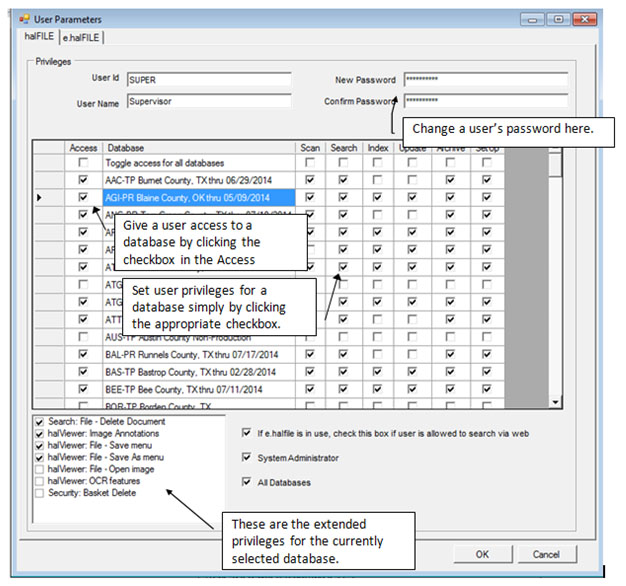
Task: Select the halFILE tab
Action: click(38, 37)
